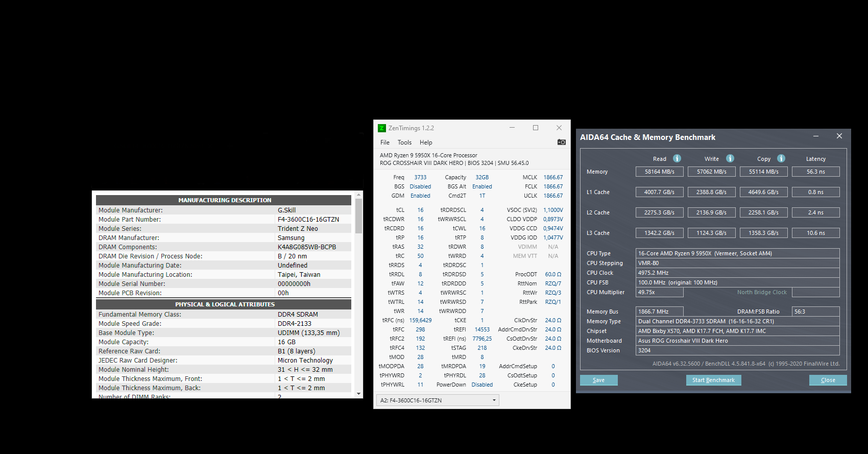Click the ZenTimings screenshot camera icon
This screenshot has width=868, height=454.
(561, 142)
